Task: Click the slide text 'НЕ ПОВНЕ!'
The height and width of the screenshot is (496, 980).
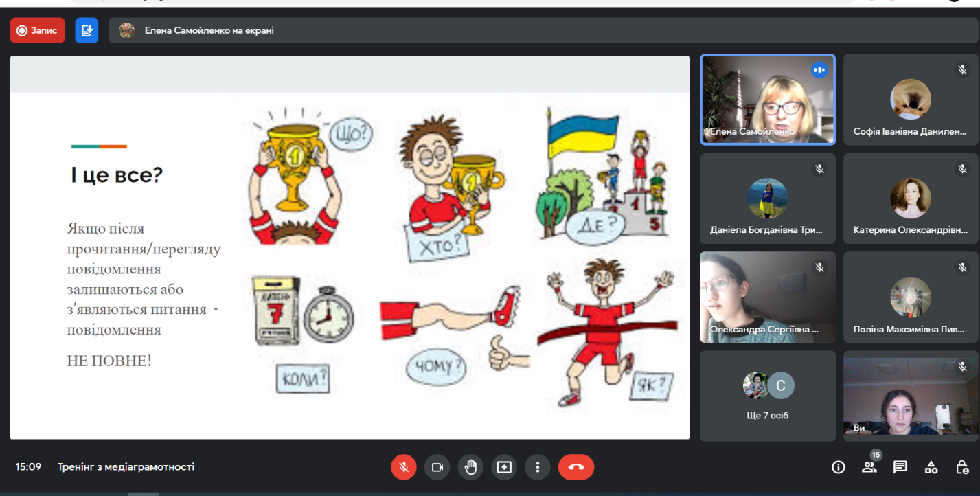Action: point(109,360)
